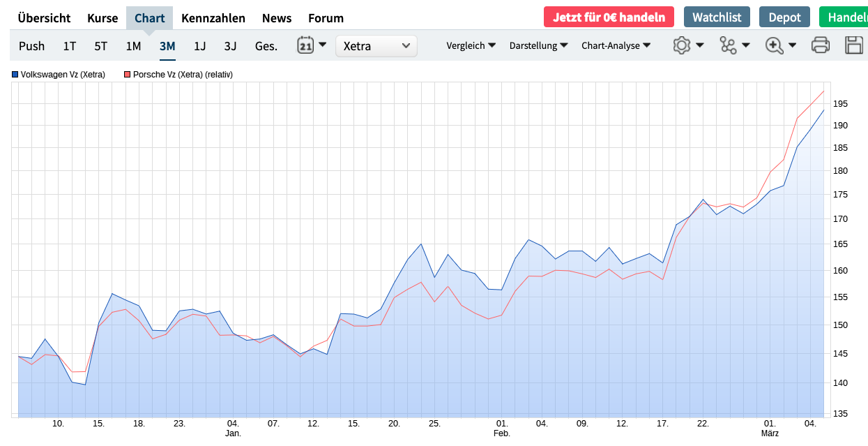
Task: Expand the Vergleich dropdown
Action: pyautogui.click(x=471, y=45)
